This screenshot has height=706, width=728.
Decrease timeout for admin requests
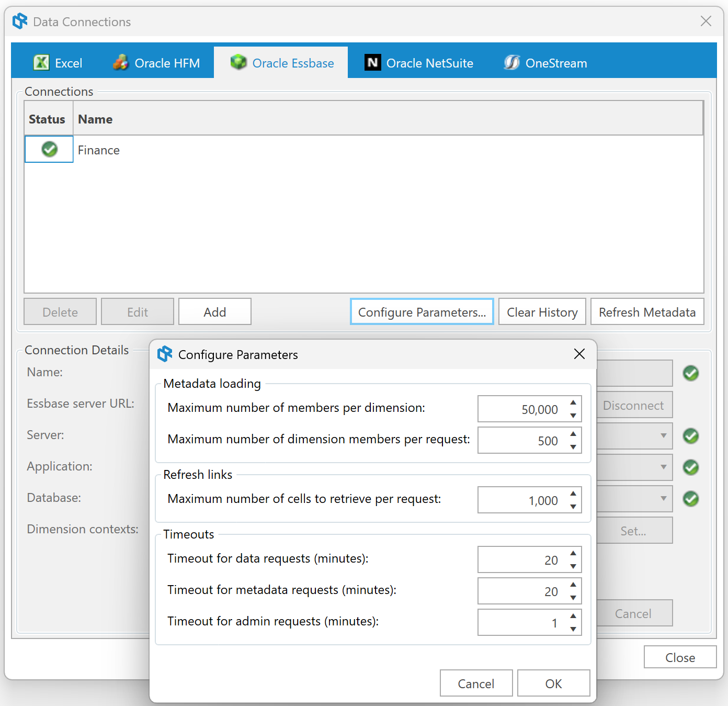(x=573, y=629)
